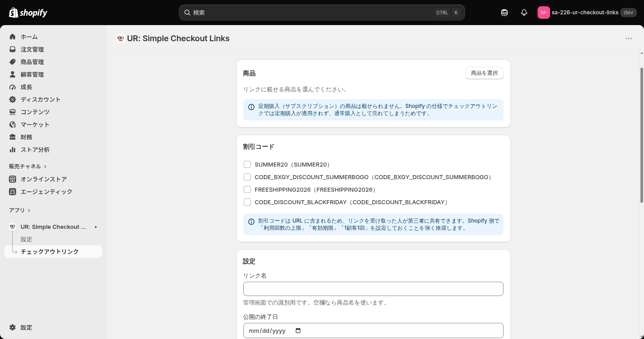Click the Shopify logo
The height and width of the screenshot is (339, 644).
click(28, 13)
